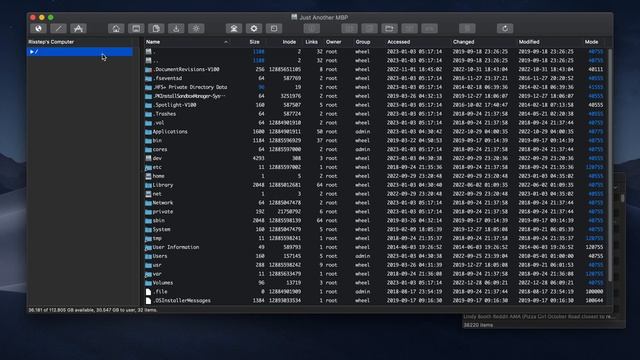Select the 'User Information' entry name
Image resolution: width=640 pixels, height=360 pixels.
176,247
